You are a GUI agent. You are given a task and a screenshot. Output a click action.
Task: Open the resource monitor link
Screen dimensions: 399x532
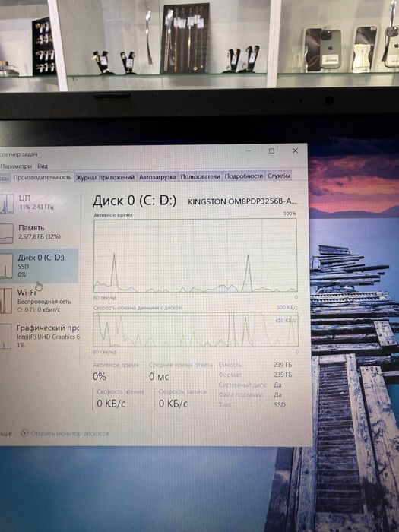[x=70, y=433]
